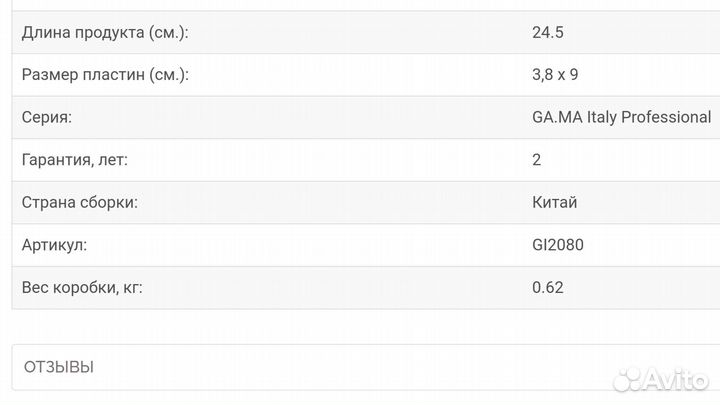Screen dimensions: 720x405
Task: Select the 'Страна сборки' label
Action: (80, 202)
